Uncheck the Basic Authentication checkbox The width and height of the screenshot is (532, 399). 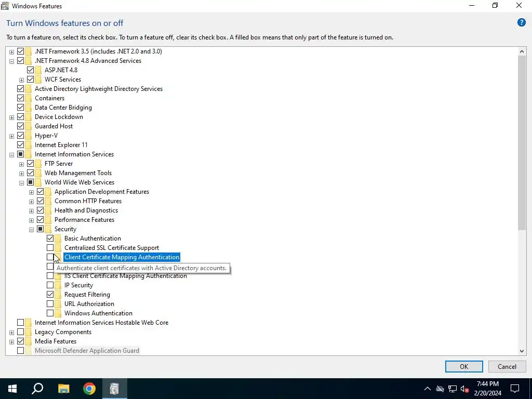tap(50, 238)
